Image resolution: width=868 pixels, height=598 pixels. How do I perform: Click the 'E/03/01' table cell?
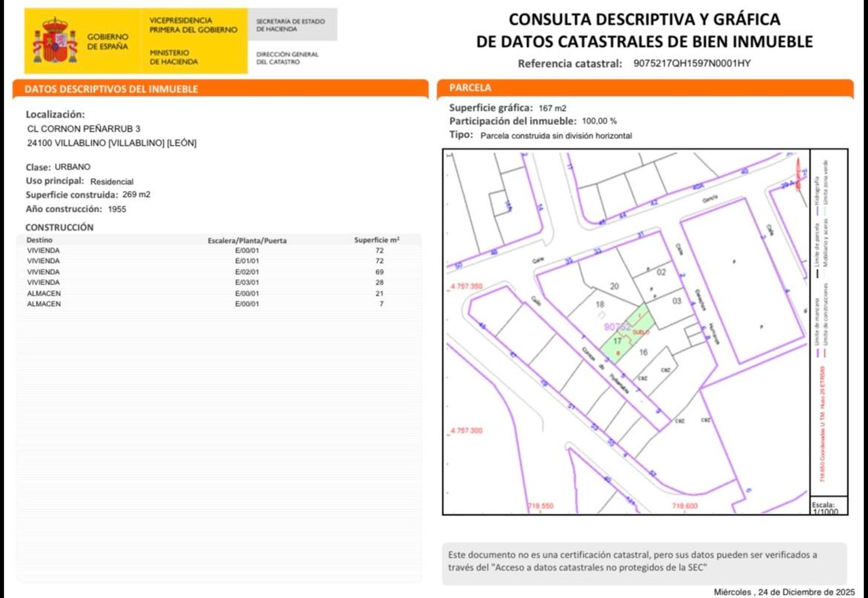pos(247,283)
